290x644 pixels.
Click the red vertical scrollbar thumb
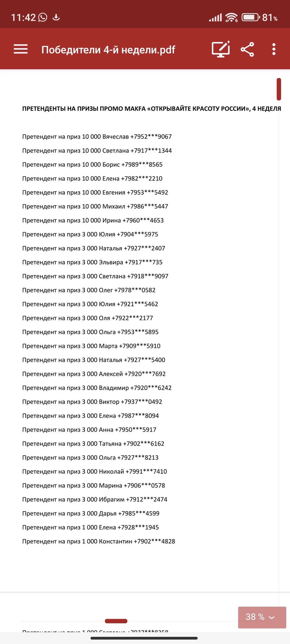[279, 89]
